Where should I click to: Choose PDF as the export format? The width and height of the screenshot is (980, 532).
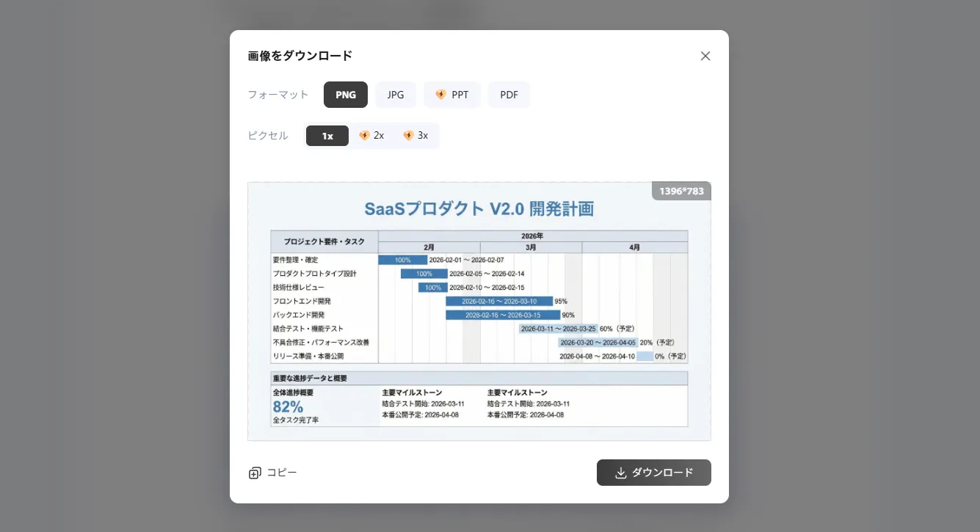coord(509,95)
